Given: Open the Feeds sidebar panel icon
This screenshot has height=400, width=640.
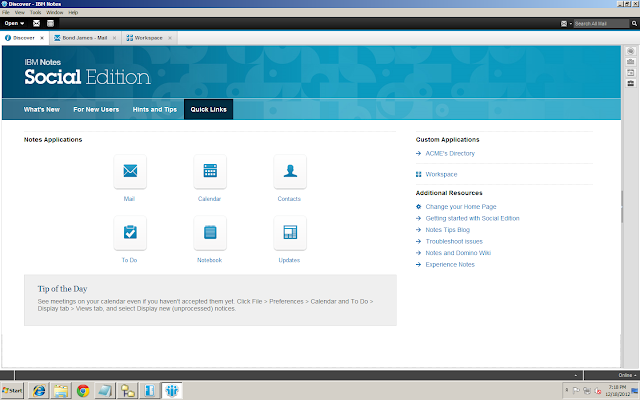Looking at the screenshot, I should click(631, 62).
